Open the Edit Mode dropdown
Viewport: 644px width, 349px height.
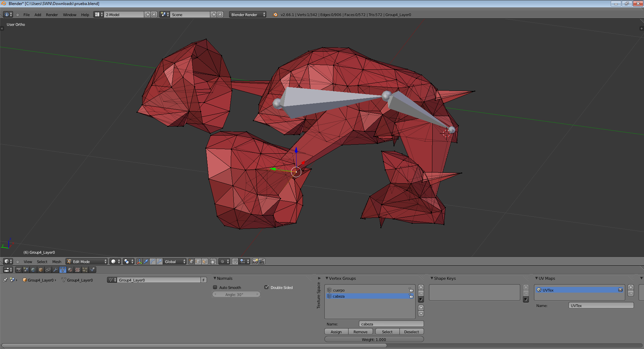click(87, 261)
